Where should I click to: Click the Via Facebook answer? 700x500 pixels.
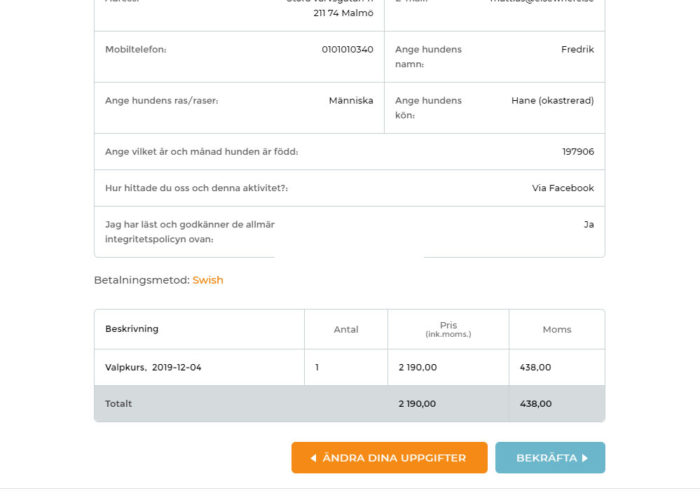[x=562, y=188]
